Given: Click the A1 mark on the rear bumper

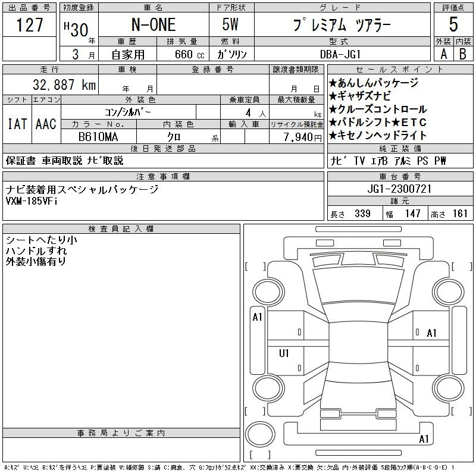Looking at the screenshot, I should coord(424,439).
